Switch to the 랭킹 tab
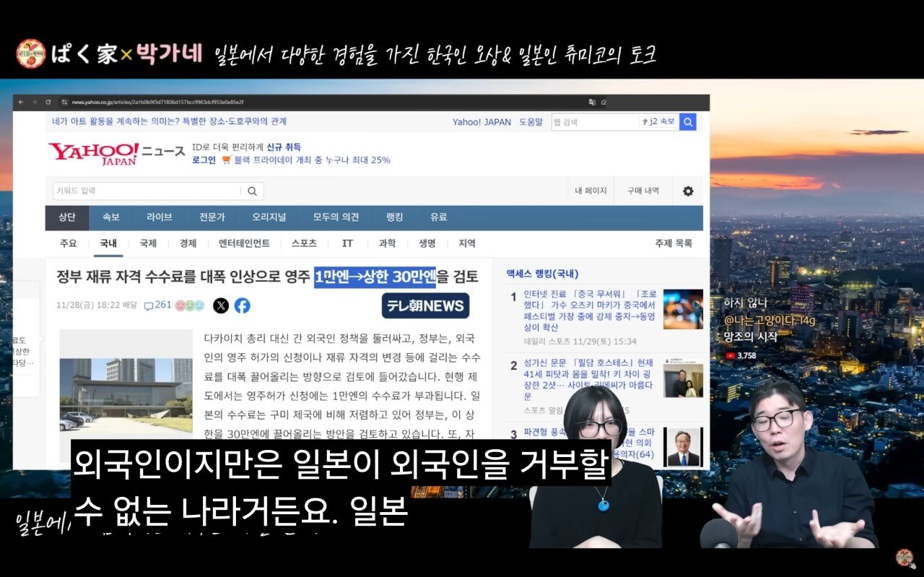924x577 pixels. [394, 217]
